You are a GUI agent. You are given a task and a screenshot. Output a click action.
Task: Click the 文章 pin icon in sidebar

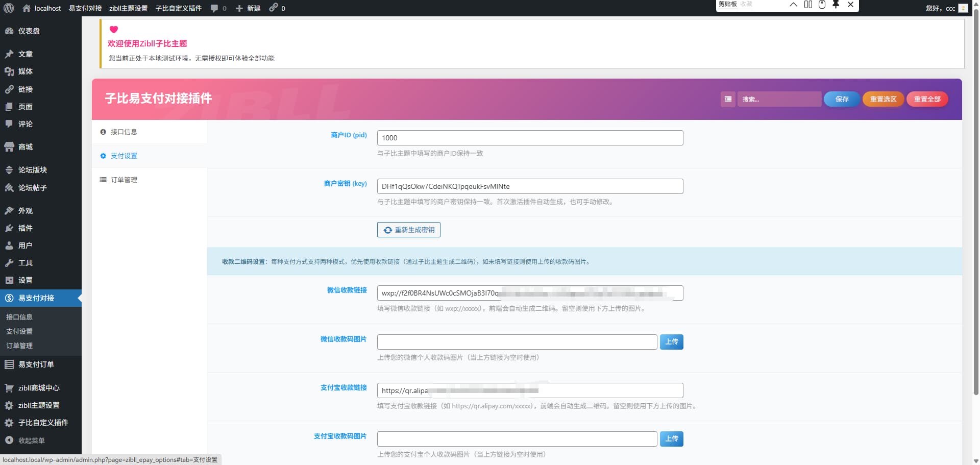pyautogui.click(x=9, y=54)
